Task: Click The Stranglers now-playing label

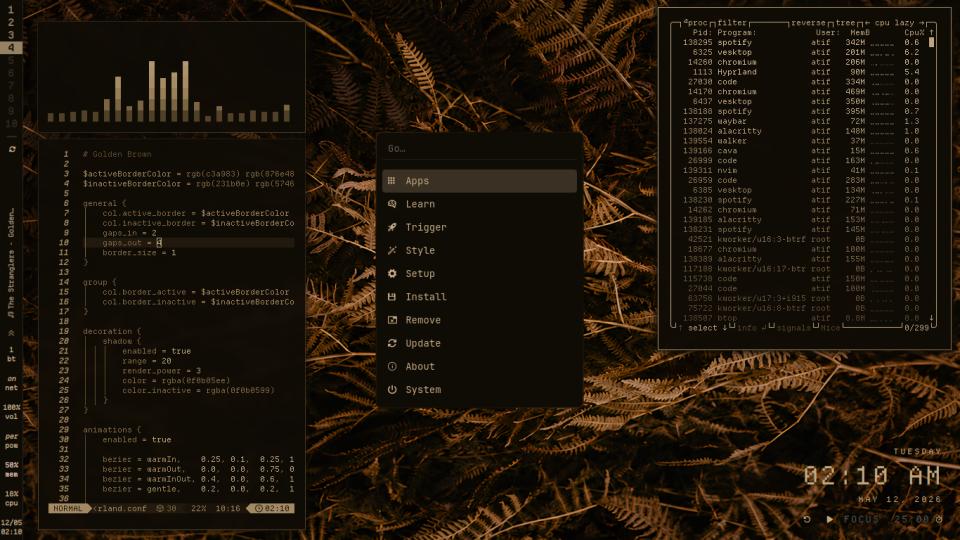Action: pos(11,263)
